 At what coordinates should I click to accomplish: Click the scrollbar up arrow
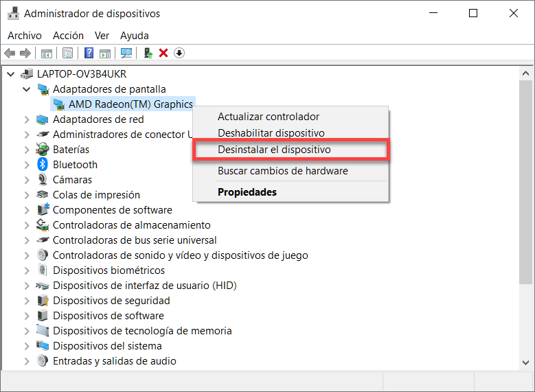(525, 73)
